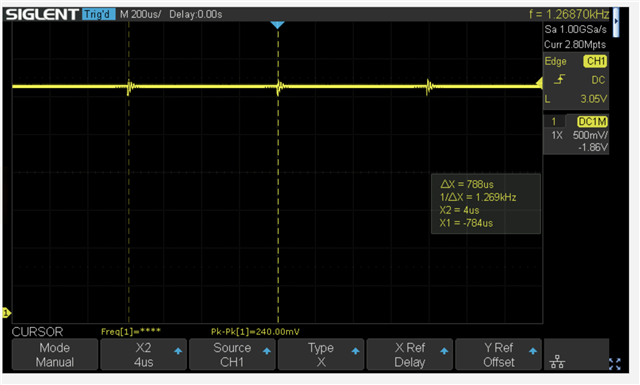Click the Sa 1.00GSa/s sample rate
This screenshot has width=640, height=385.
coord(576,29)
